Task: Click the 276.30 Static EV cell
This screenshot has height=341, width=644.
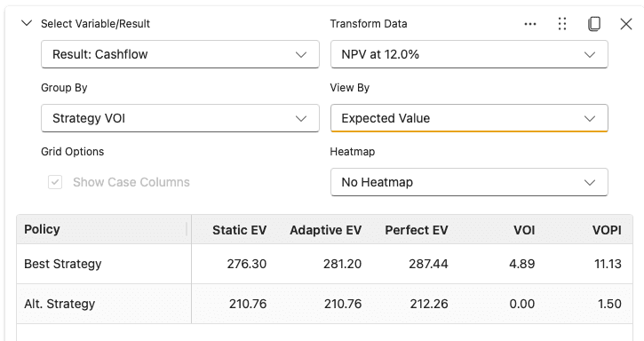Action: click(247, 264)
